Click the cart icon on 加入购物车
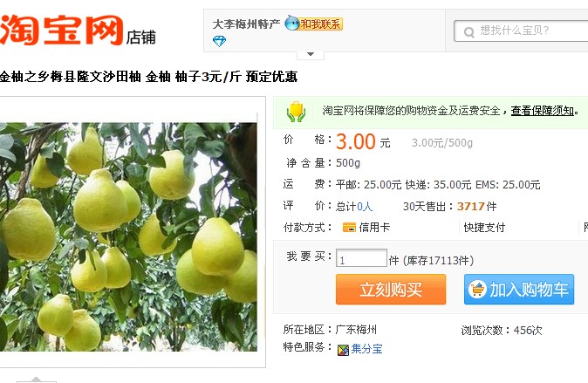 (477, 290)
